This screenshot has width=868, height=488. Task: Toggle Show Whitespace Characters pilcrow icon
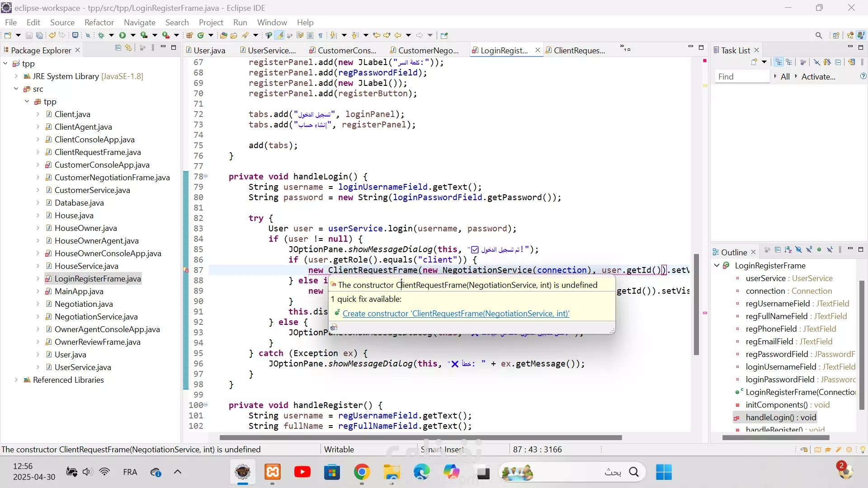[321, 35]
